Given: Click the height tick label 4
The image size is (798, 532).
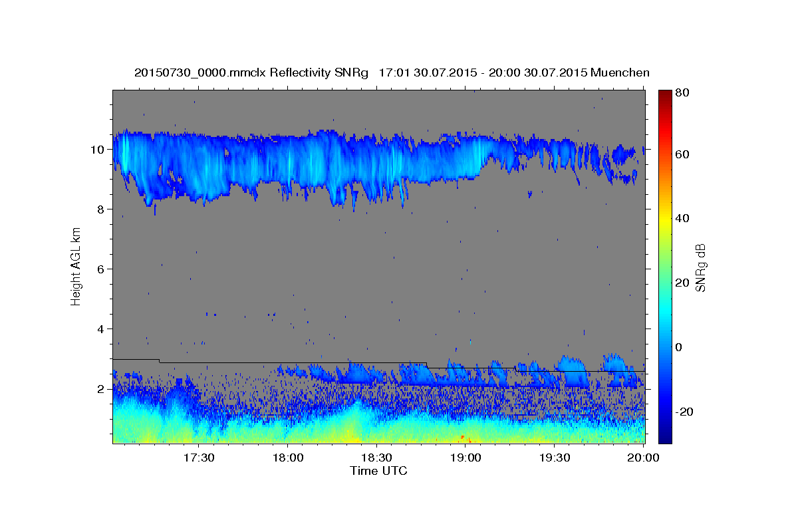Looking at the screenshot, I should [102, 329].
